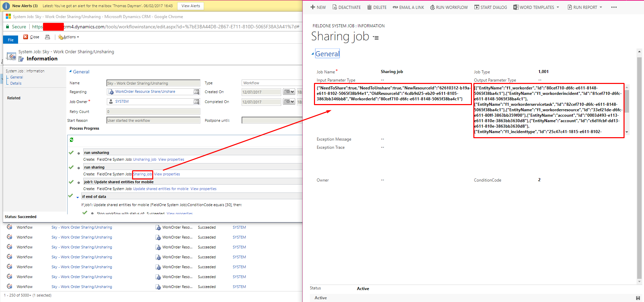Image resolution: width=644 pixels, height=302 pixels.
Task: View properties of run unsharing step
Action: click(171, 159)
